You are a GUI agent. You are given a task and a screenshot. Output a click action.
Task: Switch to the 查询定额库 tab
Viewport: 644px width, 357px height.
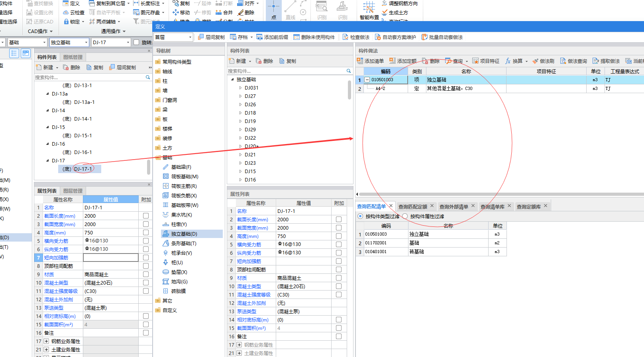[528, 207]
